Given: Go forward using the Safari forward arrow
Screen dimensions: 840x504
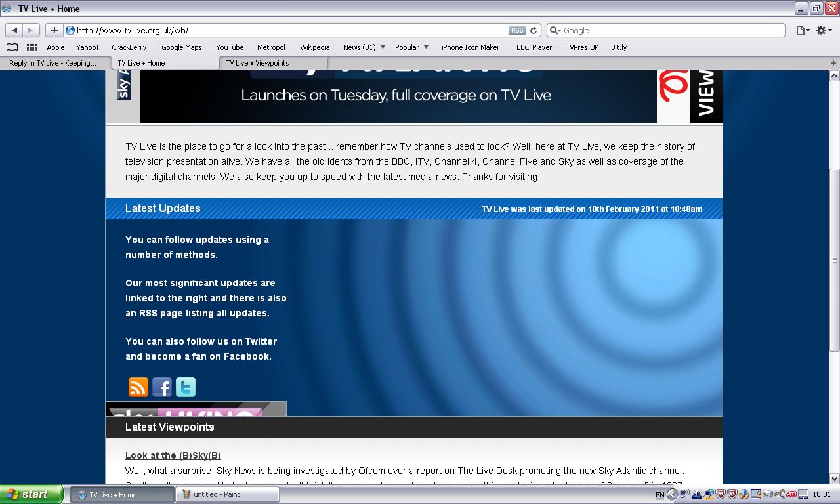Looking at the screenshot, I should (31, 30).
